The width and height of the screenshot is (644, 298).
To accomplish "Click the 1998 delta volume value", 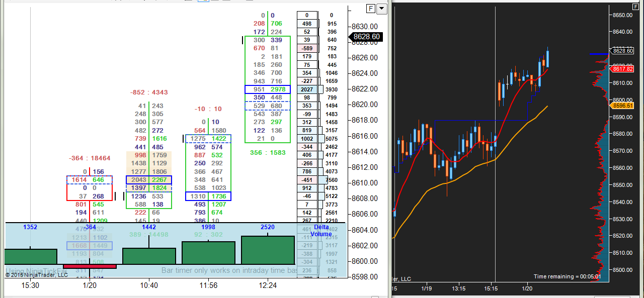I will tap(208, 227).
